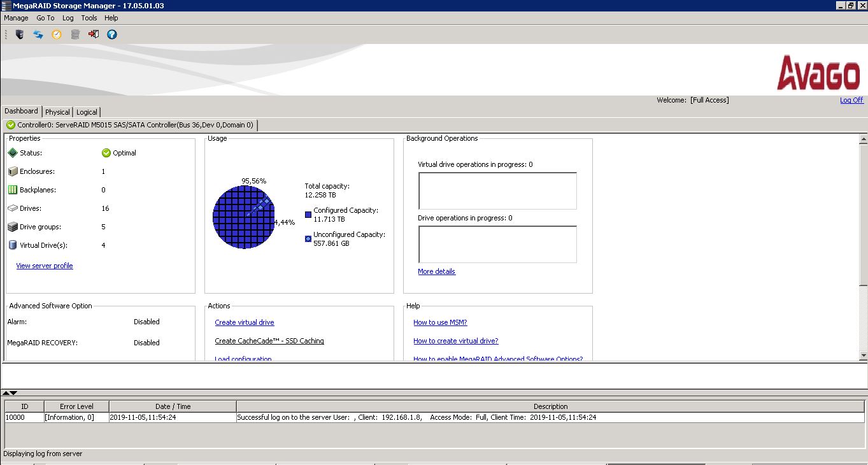Click the grayed-out disk stack toolbar icon
868x465 pixels.
(x=75, y=34)
